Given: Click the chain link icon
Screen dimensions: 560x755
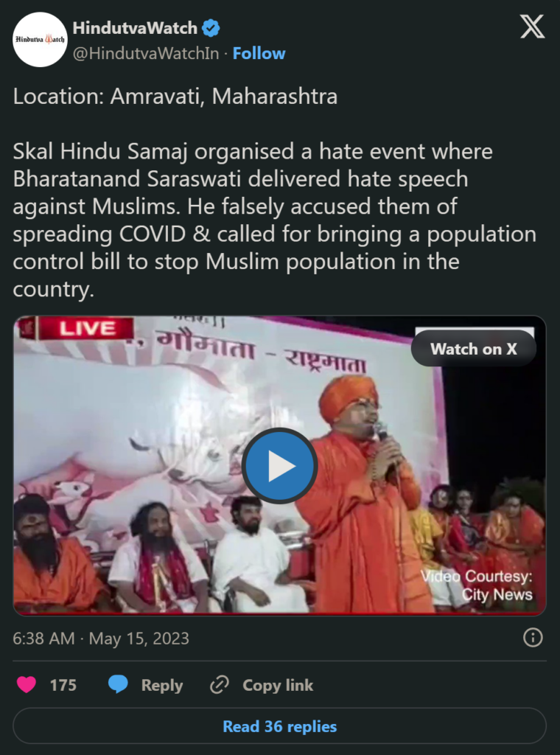Looking at the screenshot, I should point(220,685).
